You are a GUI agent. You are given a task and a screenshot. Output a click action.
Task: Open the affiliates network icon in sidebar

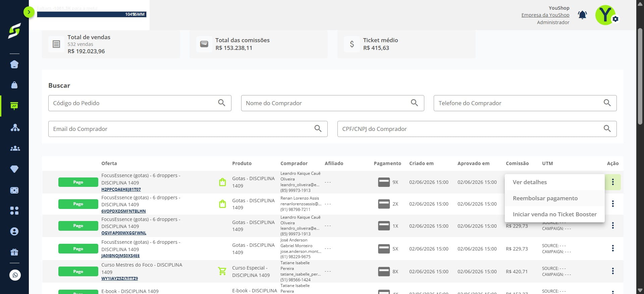tap(15, 128)
